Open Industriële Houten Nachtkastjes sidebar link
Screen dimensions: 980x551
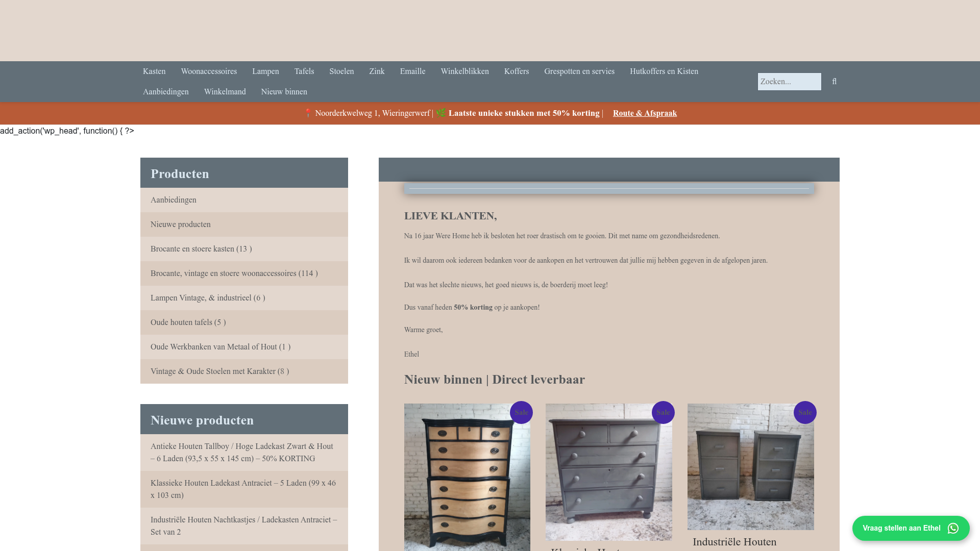point(244,526)
